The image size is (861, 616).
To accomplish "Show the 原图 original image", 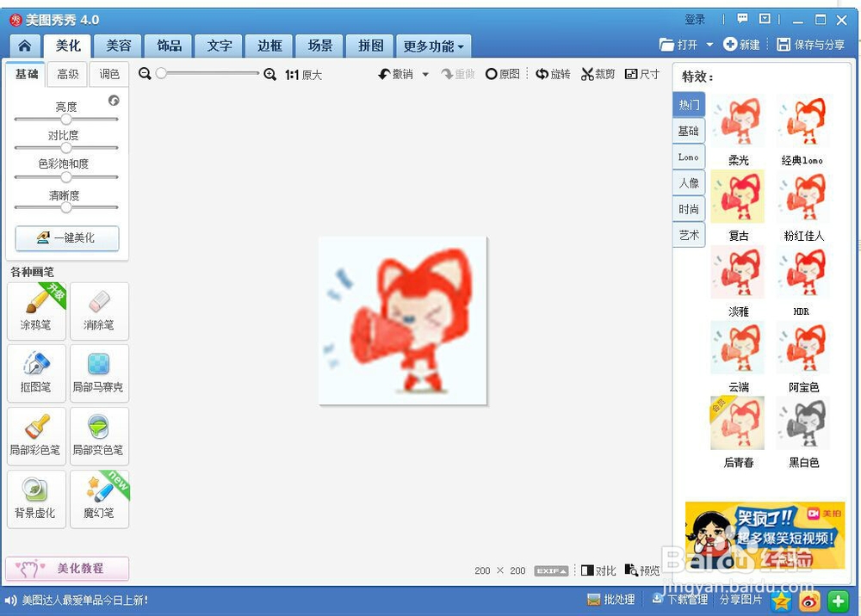I will [503, 74].
